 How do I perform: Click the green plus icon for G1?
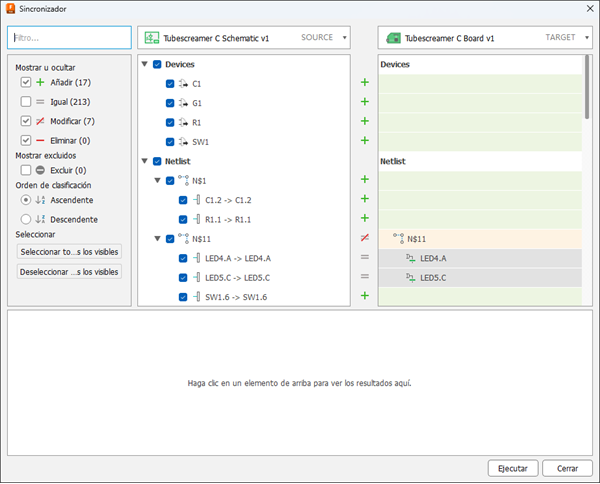pyautogui.click(x=365, y=102)
